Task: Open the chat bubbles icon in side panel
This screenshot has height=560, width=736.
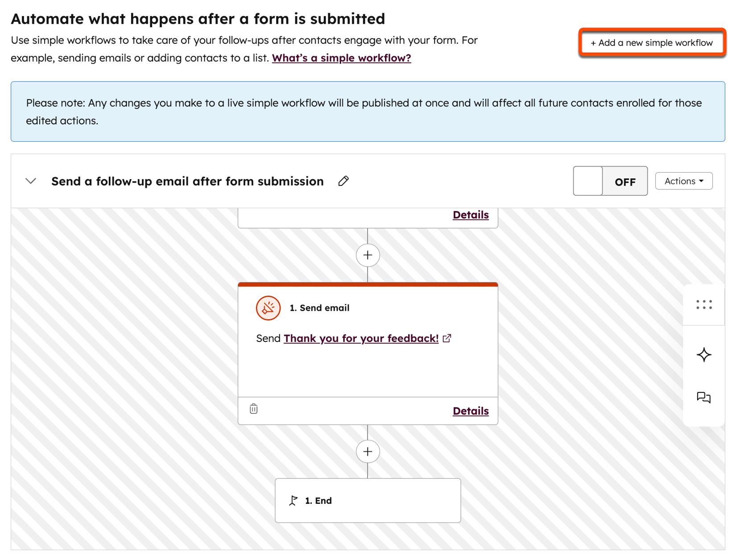Action: pyautogui.click(x=704, y=397)
